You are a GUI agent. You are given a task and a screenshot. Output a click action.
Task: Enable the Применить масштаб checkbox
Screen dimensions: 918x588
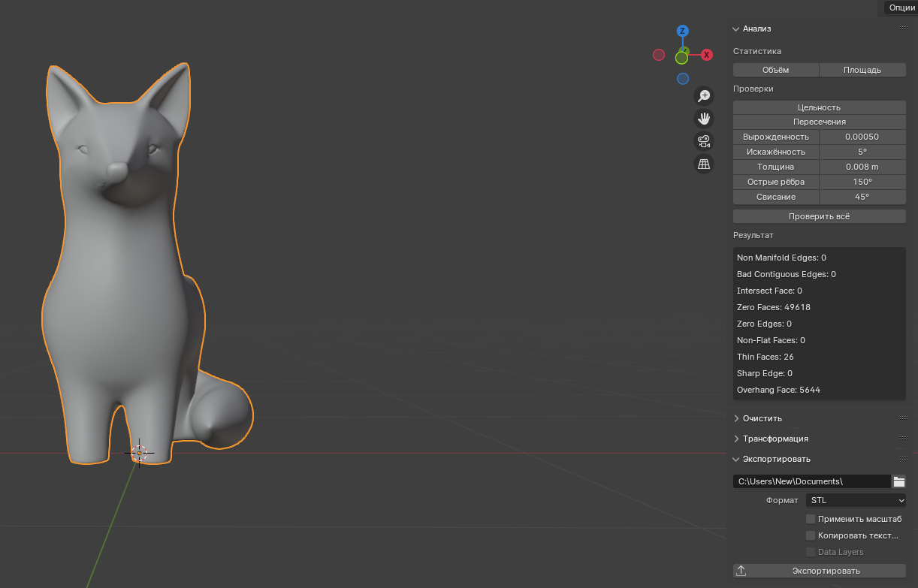(x=811, y=519)
